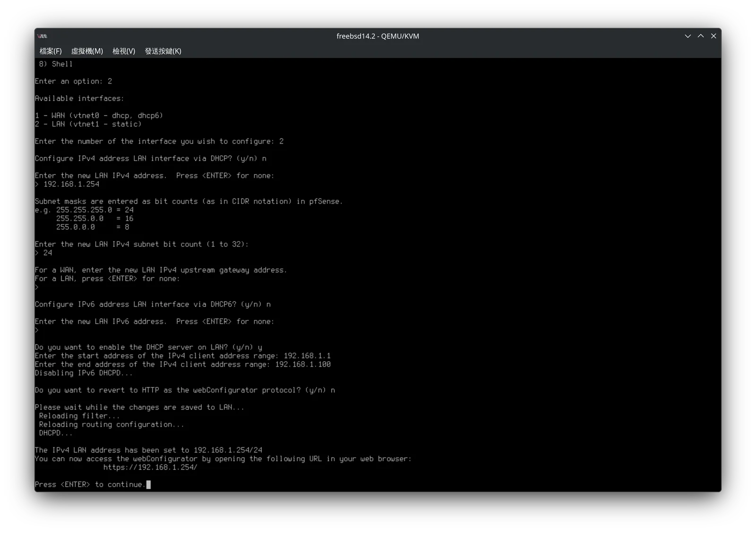Open the 檔案(F) menu
Screen dimensions: 756x533
tap(51, 51)
